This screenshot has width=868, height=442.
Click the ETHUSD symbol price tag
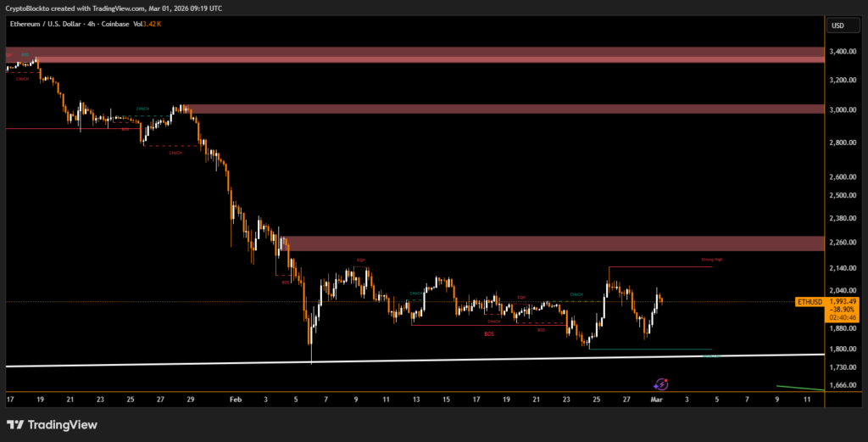tap(808, 302)
